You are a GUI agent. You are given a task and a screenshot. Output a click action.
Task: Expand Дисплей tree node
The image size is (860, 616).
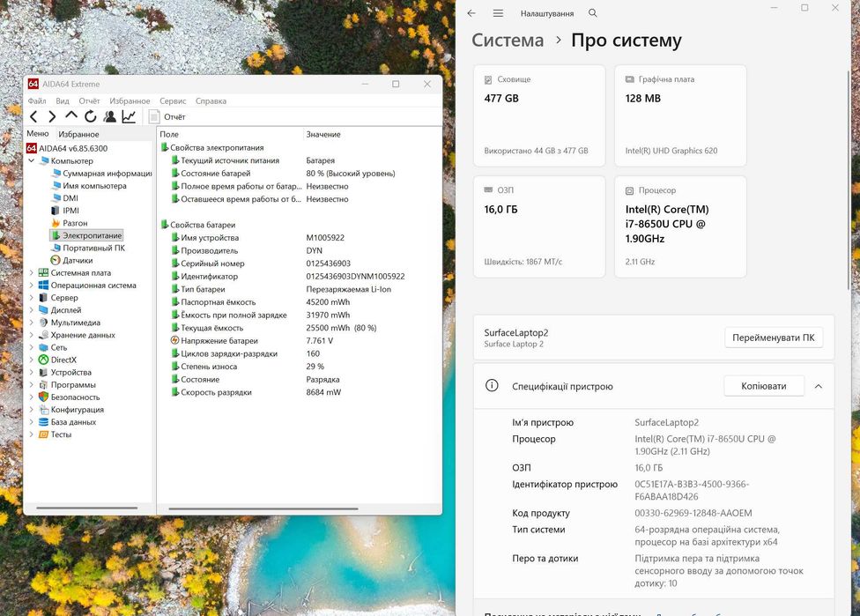pos(31,310)
